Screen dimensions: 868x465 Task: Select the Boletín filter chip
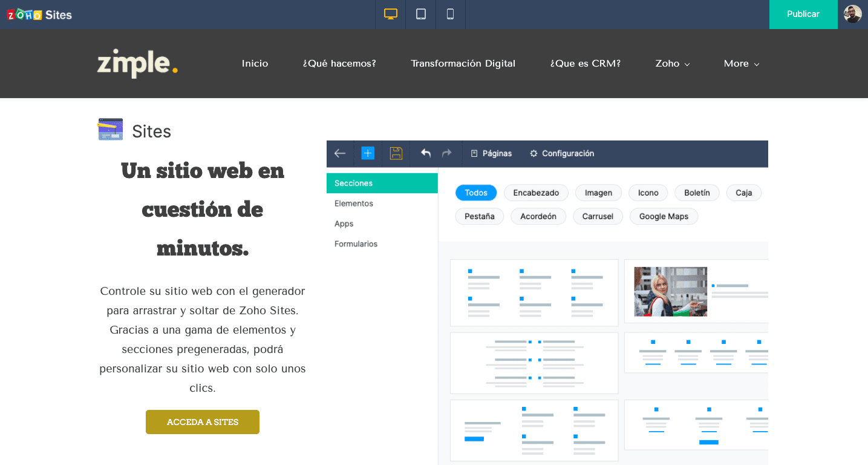697,193
